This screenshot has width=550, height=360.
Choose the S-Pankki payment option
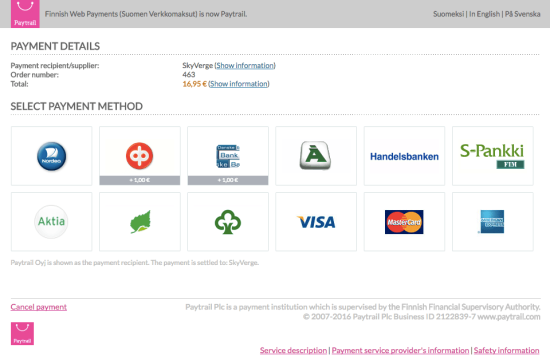coord(493,156)
